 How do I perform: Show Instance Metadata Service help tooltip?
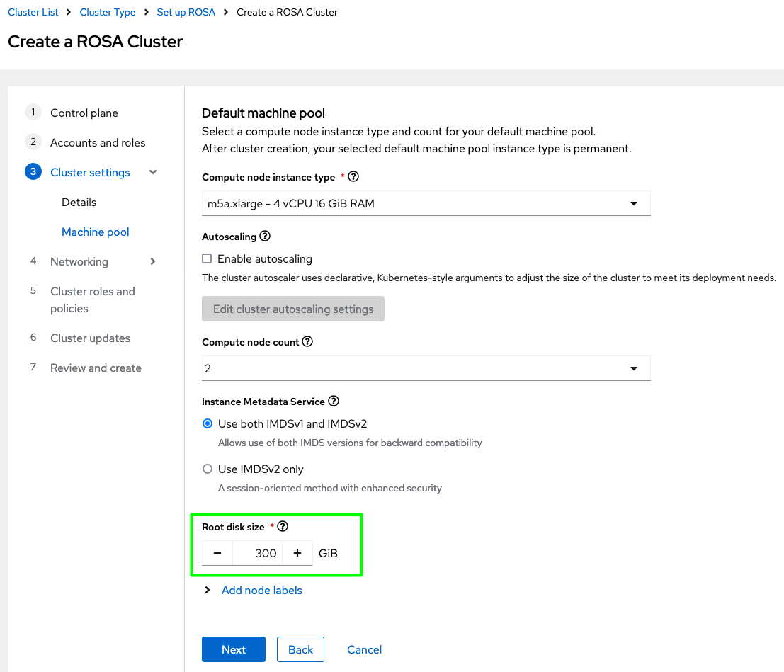tap(334, 401)
